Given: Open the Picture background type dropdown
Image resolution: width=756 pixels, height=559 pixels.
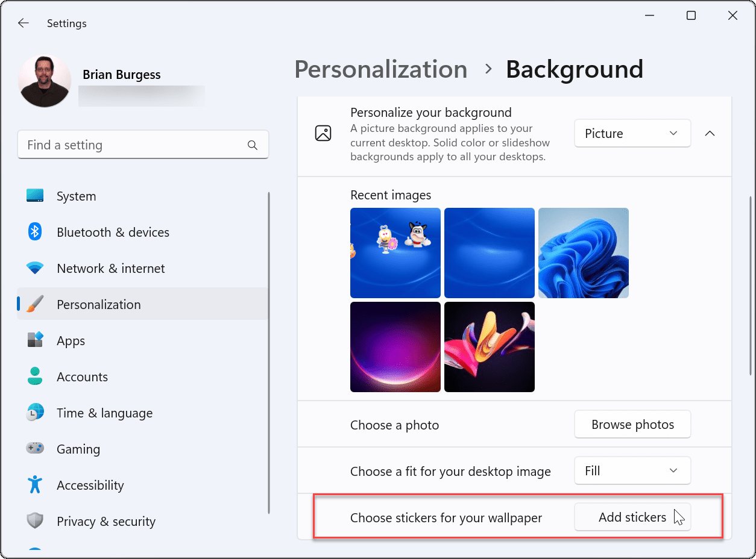Looking at the screenshot, I should [632, 133].
